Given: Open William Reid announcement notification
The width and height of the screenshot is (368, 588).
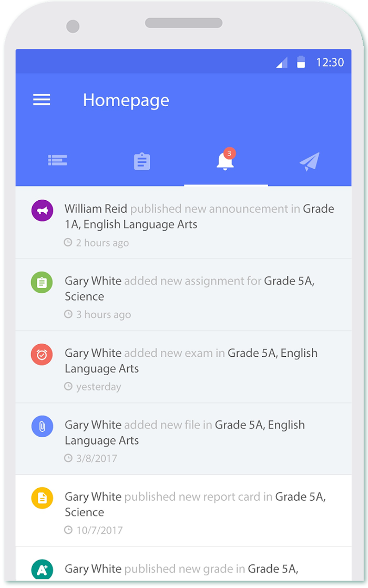Looking at the screenshot, I should click(x=183, y=223).
